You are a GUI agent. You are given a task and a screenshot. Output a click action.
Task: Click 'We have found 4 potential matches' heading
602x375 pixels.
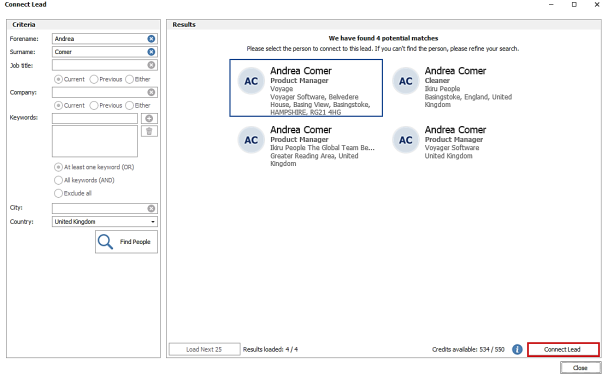pos(383,38)
